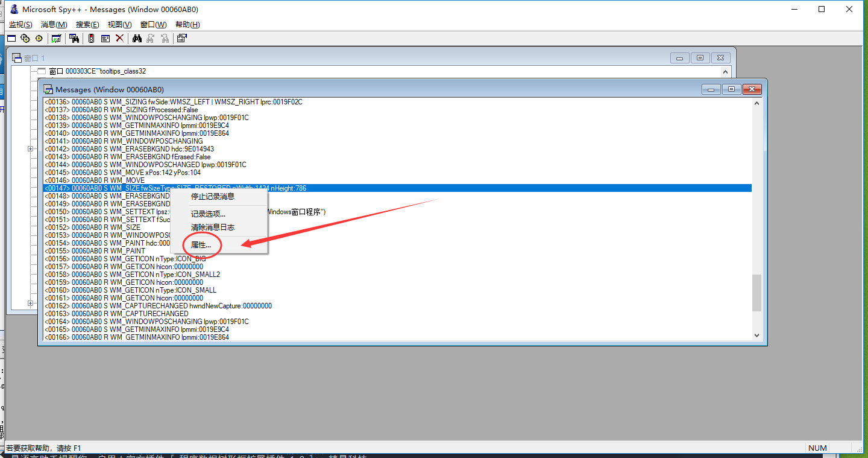The height and width of the screenshot is (458, 868).
Task: Expand the upper tree node plus sign
Action: (30, 148)
